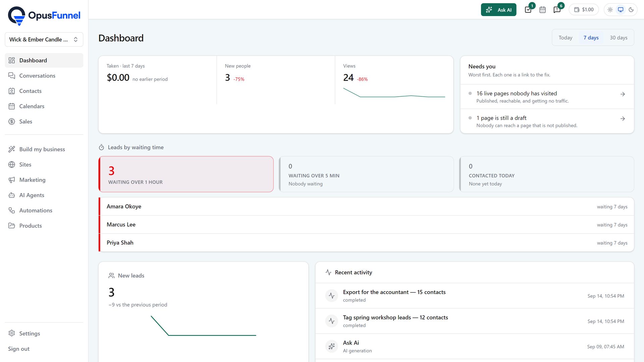
Task: Click the Views sparkline chart
Action: point(394,93)
